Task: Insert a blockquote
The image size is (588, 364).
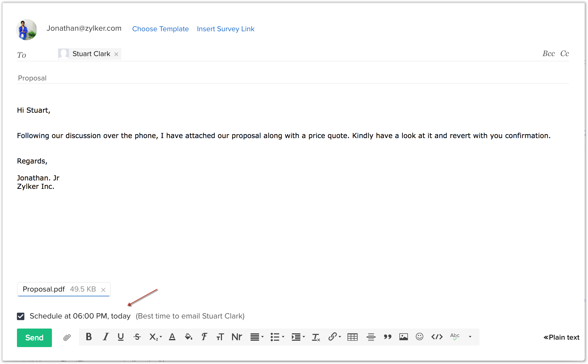Action: click(387, 337)
